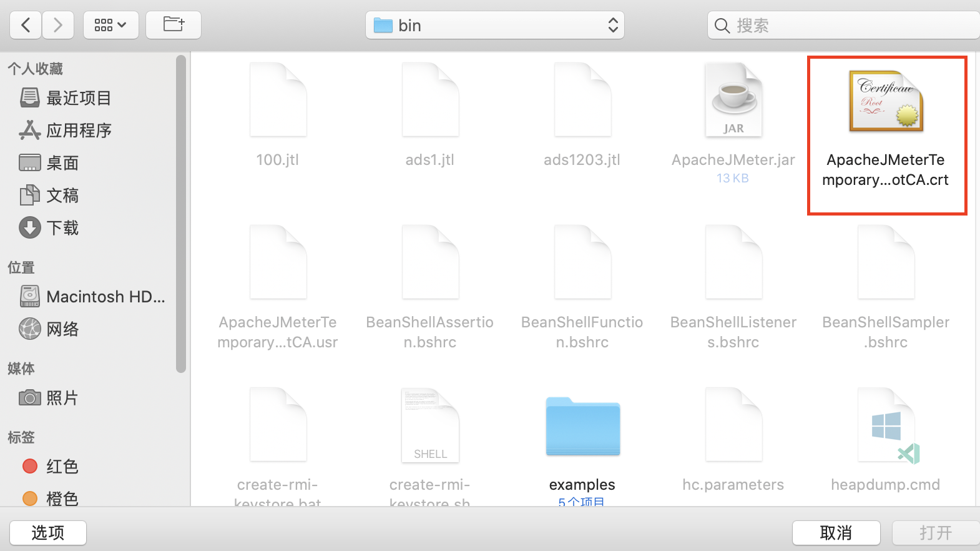Click the 取消 cancel button
Image resolution: width=980 pixels, height=551 pixels.
pos(836,533)
